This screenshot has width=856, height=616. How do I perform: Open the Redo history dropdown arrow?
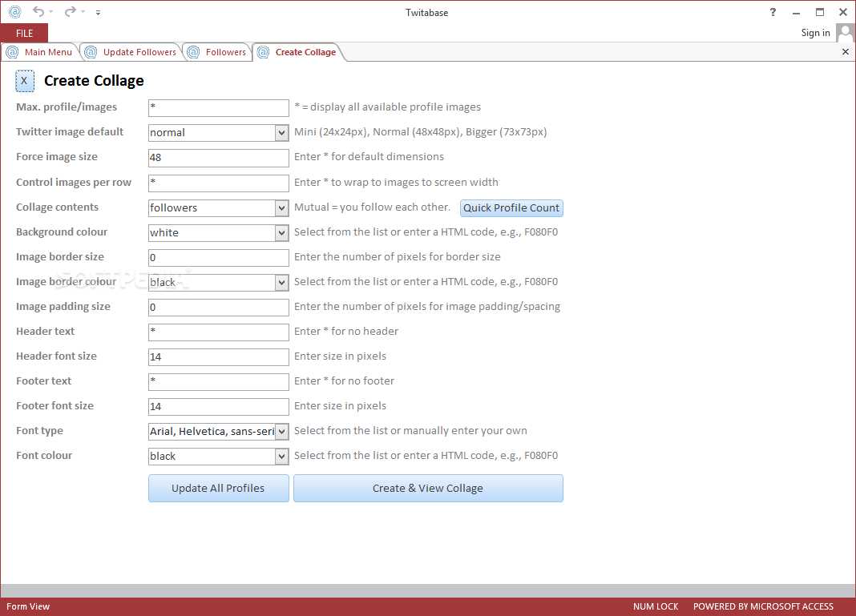tap(83, 12)
